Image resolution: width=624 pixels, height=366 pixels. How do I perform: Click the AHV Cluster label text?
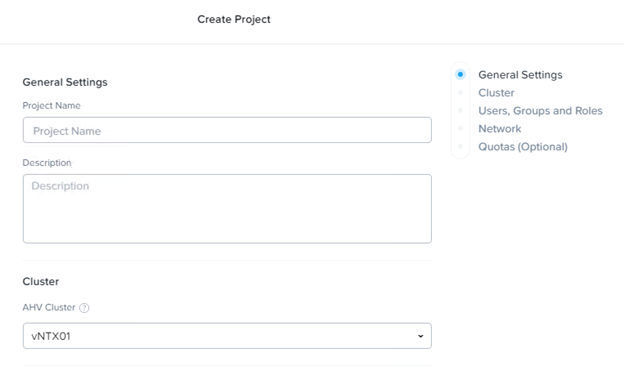49,308
